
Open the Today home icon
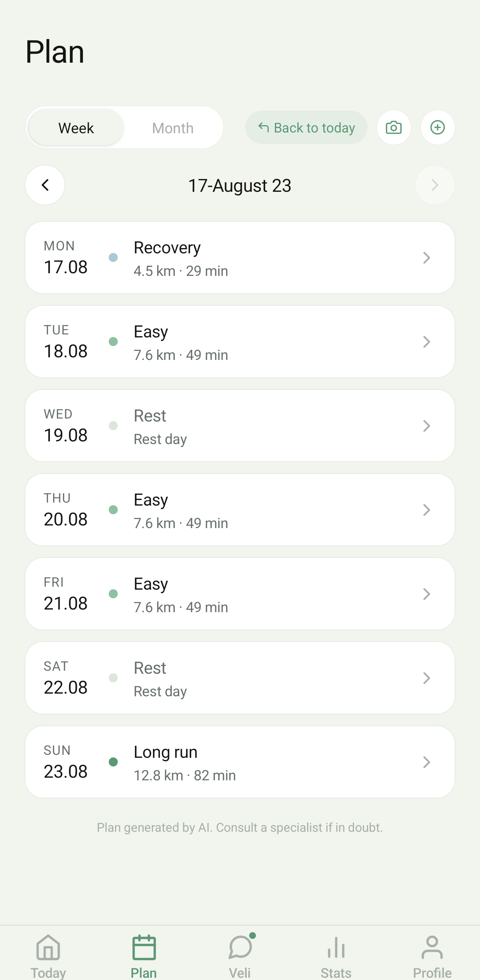48,947
